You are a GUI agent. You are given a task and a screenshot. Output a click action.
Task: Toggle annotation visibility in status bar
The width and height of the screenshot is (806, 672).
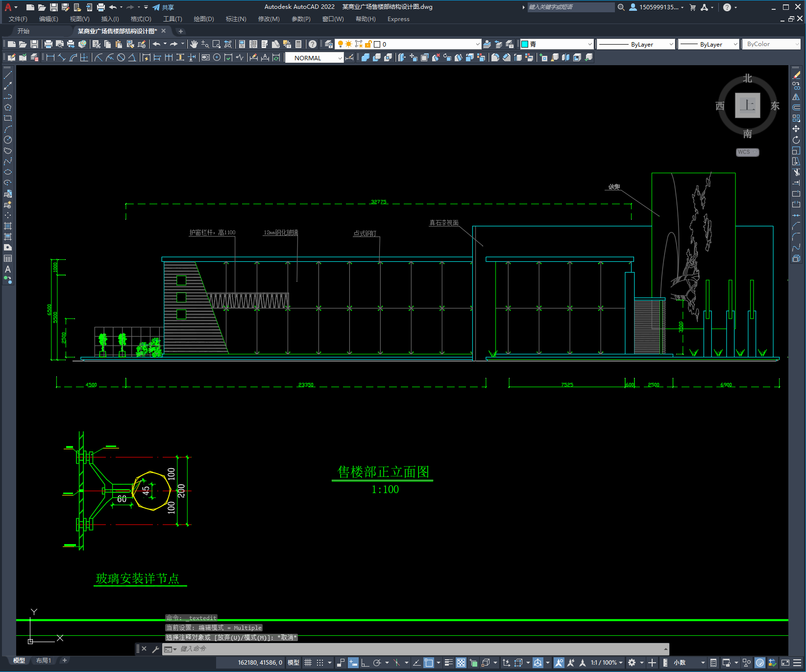[559, 663]
